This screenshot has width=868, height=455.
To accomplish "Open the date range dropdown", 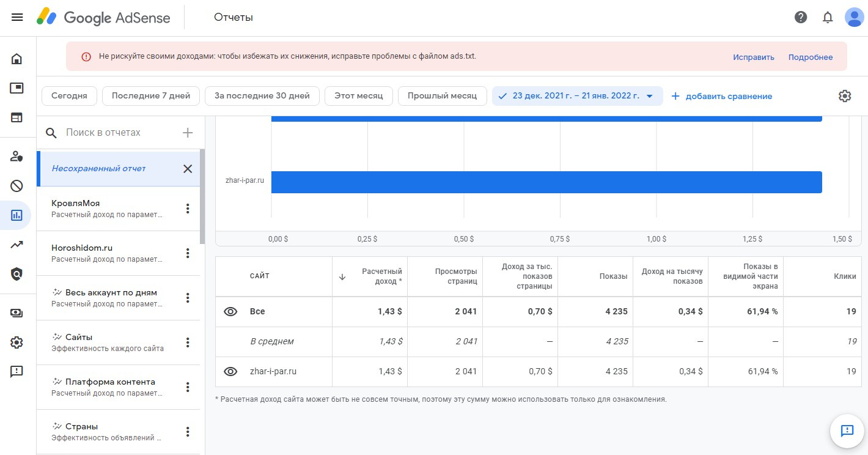I will pyautogui.click(x=577, y=96).
